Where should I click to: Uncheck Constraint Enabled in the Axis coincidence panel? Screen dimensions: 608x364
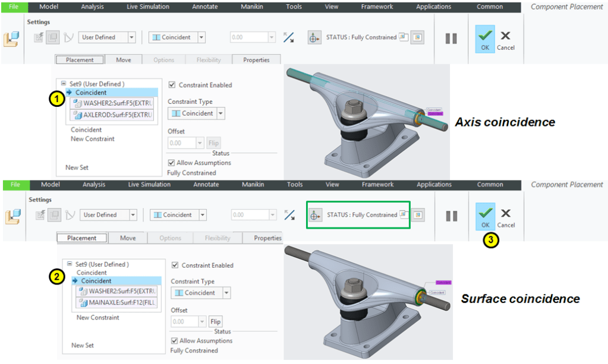172,85
